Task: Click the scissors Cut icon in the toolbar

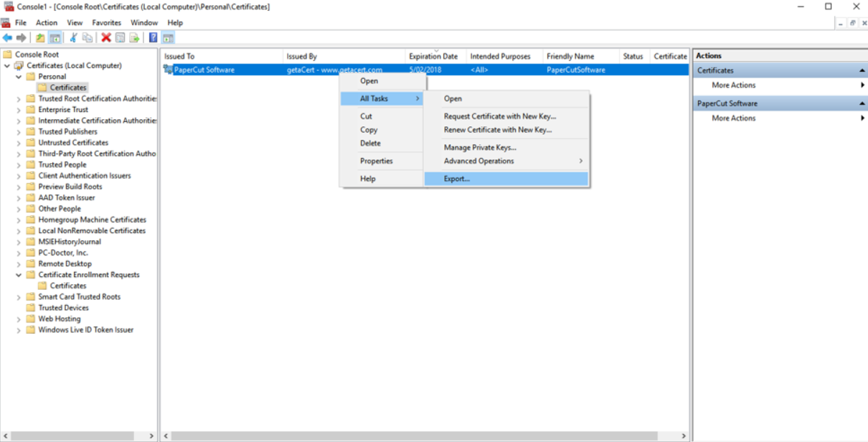Action: [73, 38]
